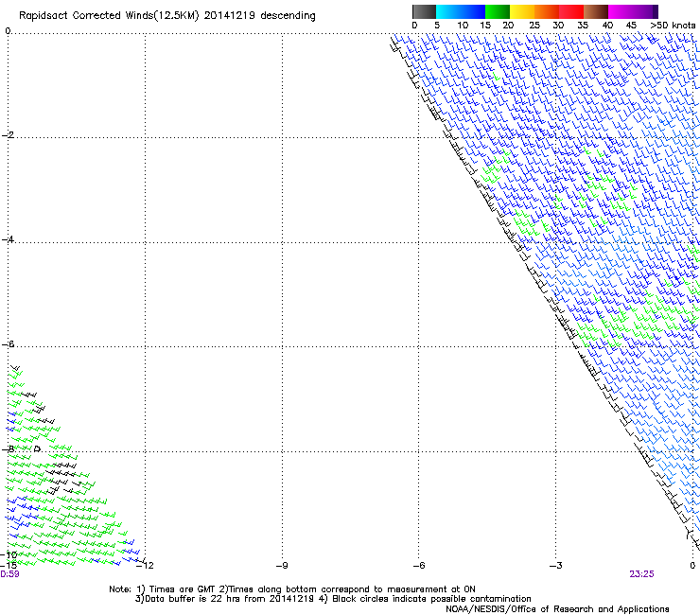
Task: Pick the magenta 40-45 knots legend color
Action: tap(621, 11)
